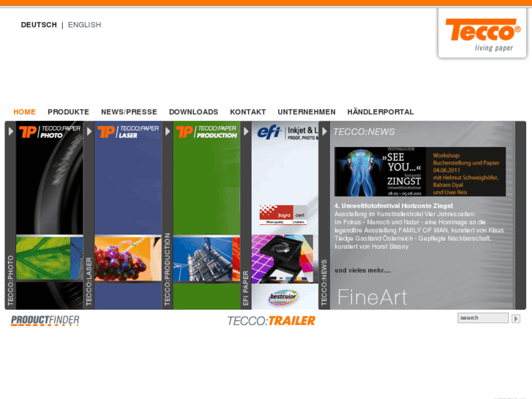Screen dimensions: 532x399
Task: Open the PRODUCTFINDER link
Action: pos(45,320)
